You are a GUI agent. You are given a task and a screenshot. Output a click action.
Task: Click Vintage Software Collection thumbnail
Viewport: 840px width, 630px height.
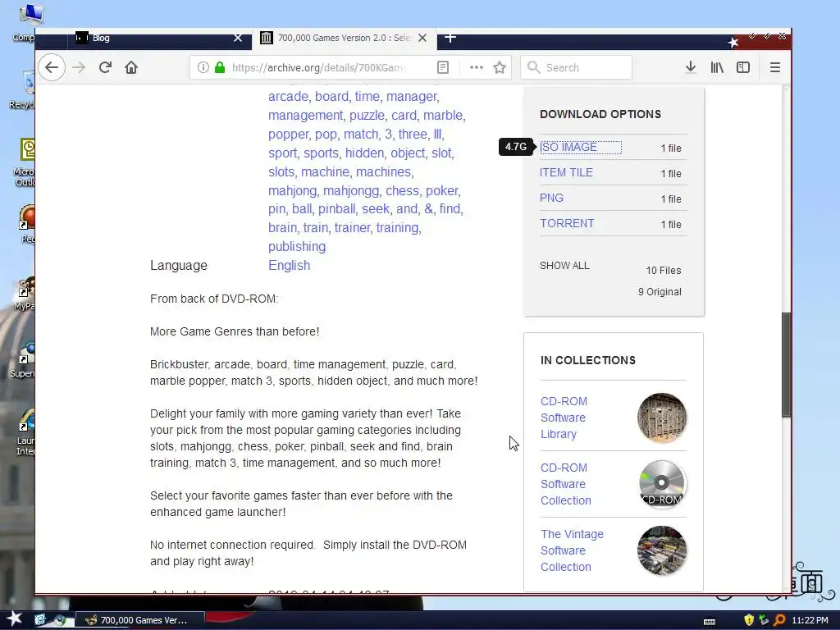662,550
